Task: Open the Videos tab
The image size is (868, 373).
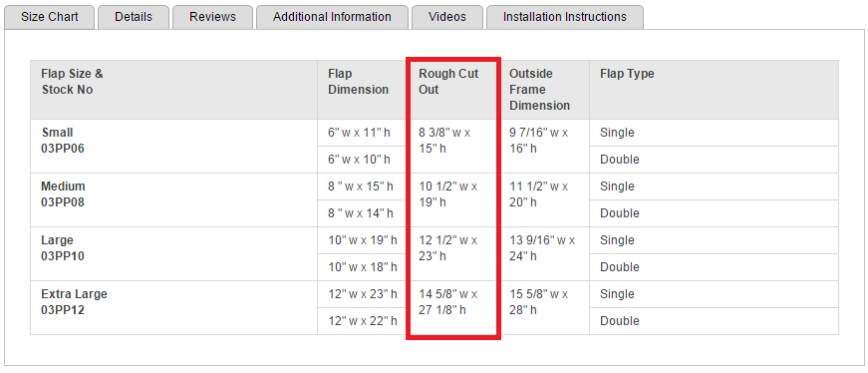Action: (x=447, y=17)
